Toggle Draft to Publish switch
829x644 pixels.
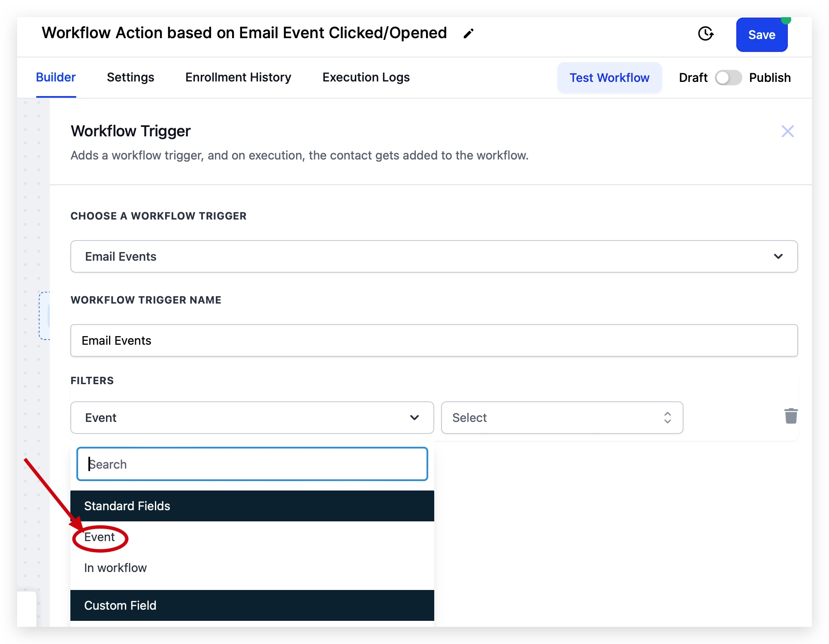728,78
